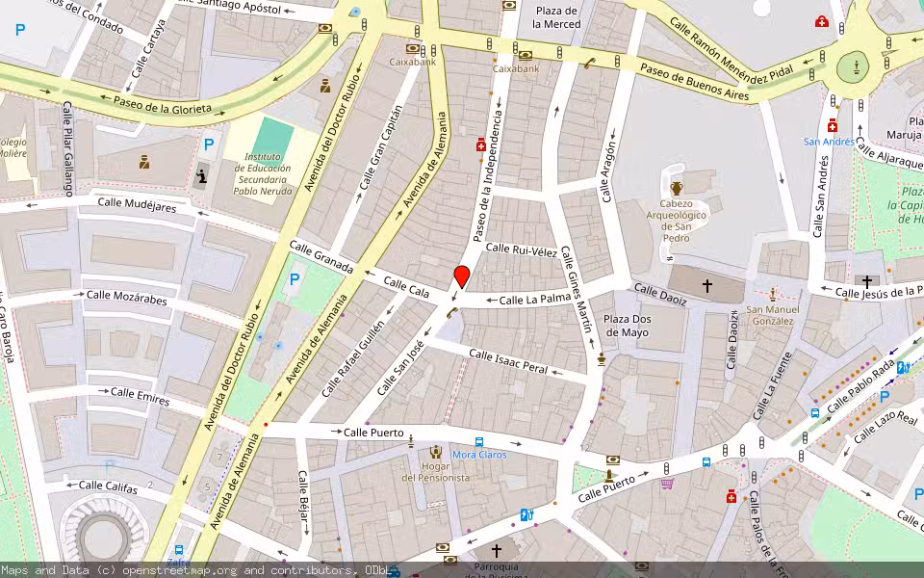924x578 pixels.
Task: Click the statue icon beside Avenida del Doctor Rubio
Action: 324,86
